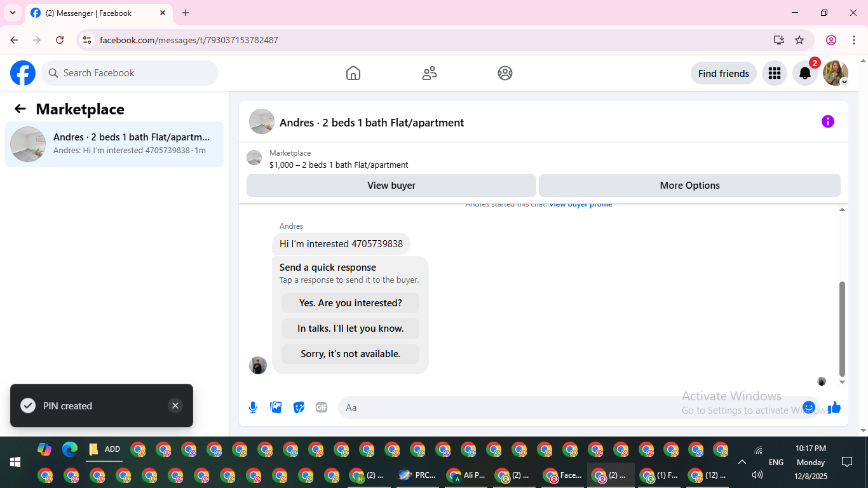View site information icon in address bar
Screen dimensions: 868x488
click(x=87, y=40)
